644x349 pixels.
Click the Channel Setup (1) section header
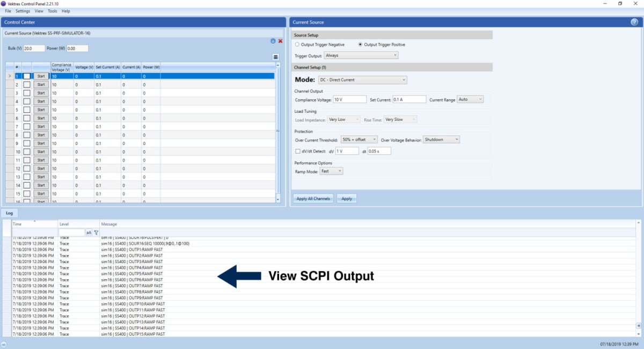(x=392, y=67)
